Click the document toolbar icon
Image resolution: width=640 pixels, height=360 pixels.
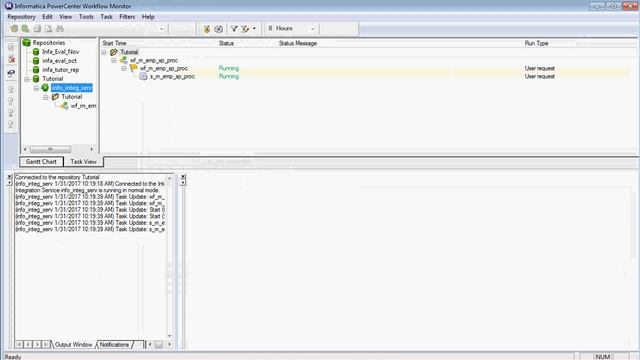pyautogui.click(x=48, y=29)
